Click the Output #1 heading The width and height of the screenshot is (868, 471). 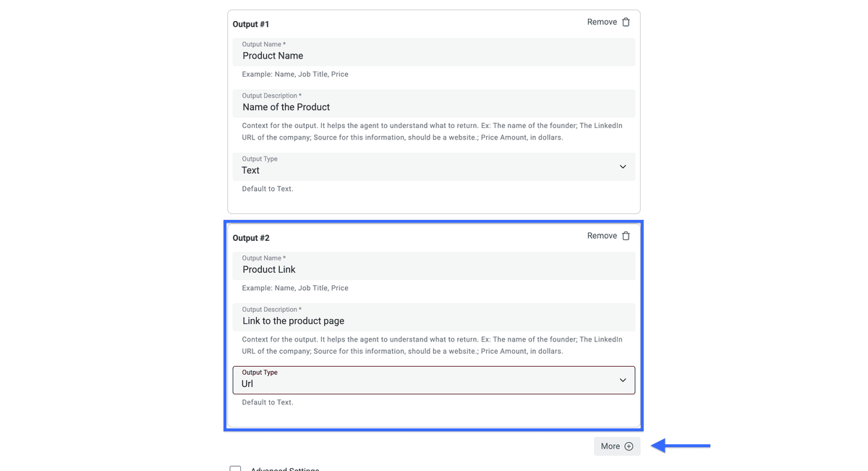[251, 25]
